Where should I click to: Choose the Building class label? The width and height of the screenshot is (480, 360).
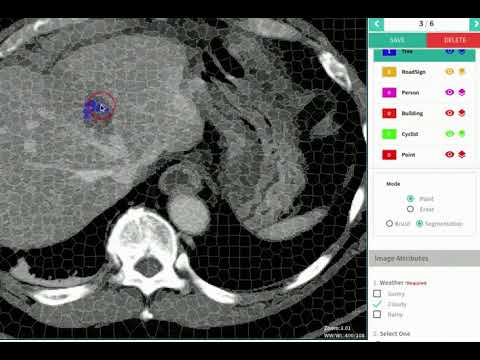pos(412,113)
